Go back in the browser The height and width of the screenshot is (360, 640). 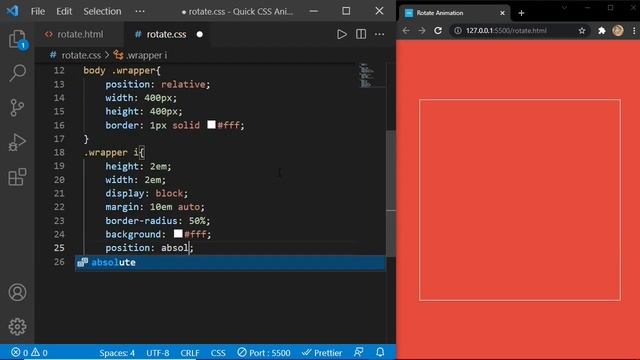click(x=406, y=31)
